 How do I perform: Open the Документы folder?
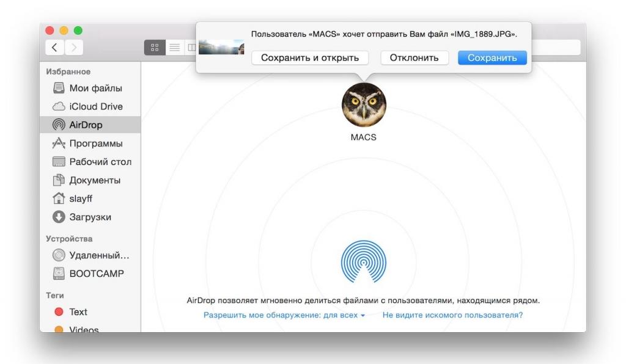90,180
